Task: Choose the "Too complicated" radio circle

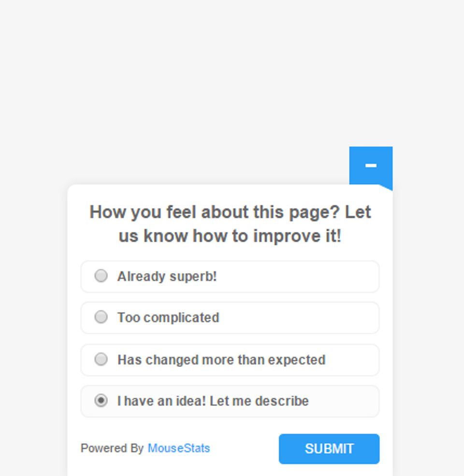Action: [x=101, y=317]
